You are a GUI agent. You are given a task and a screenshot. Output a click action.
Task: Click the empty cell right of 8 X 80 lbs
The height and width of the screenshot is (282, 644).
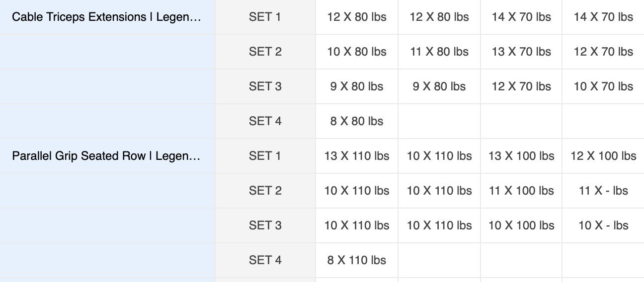tap(439, 121)
